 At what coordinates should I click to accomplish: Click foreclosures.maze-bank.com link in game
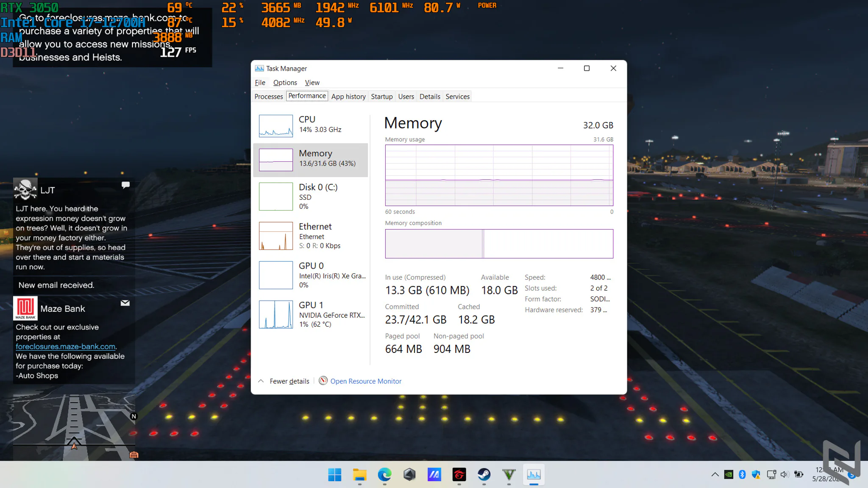pos(65,347)
